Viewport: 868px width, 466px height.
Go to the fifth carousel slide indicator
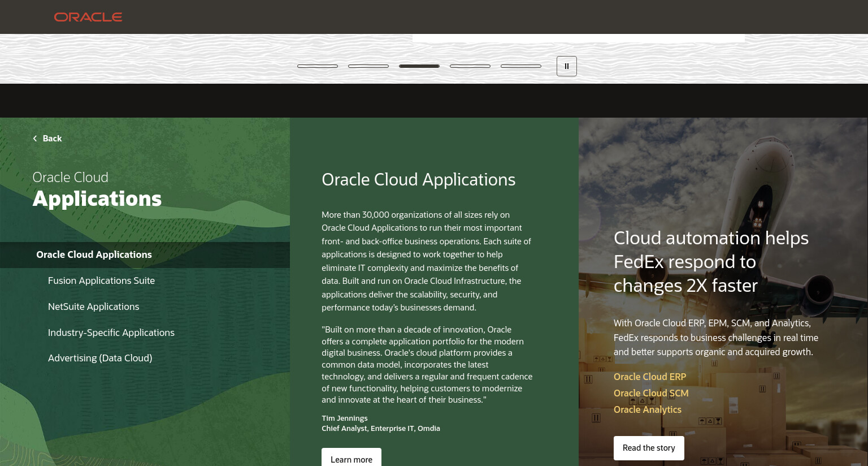[521, 66]
